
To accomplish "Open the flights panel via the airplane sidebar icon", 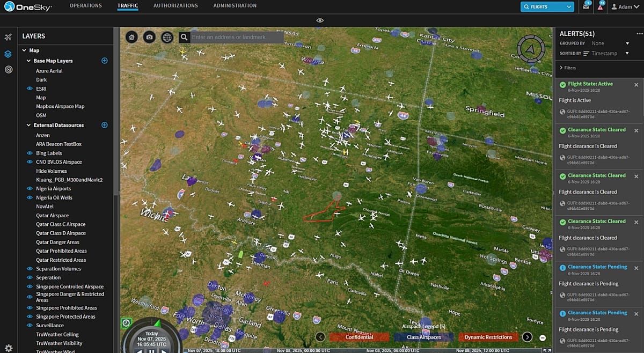I will [x=8, y=37].
